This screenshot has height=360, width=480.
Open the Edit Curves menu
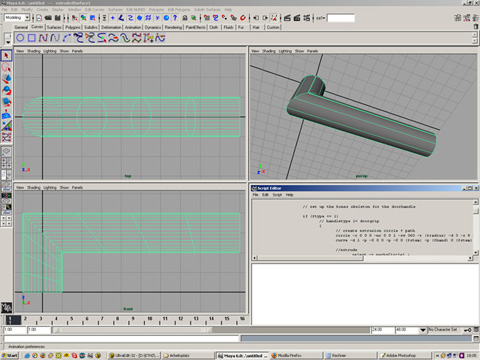tap(94, 9)
